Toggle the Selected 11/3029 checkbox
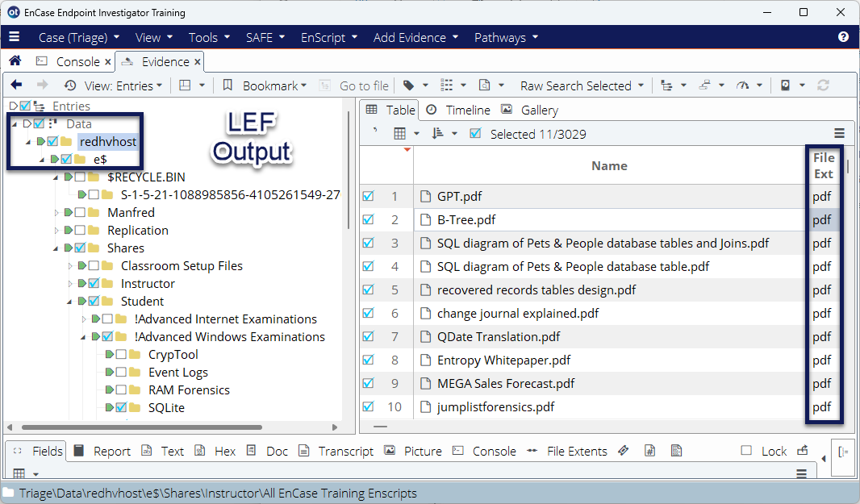860x504 pixels. click(x=475, y=133)
